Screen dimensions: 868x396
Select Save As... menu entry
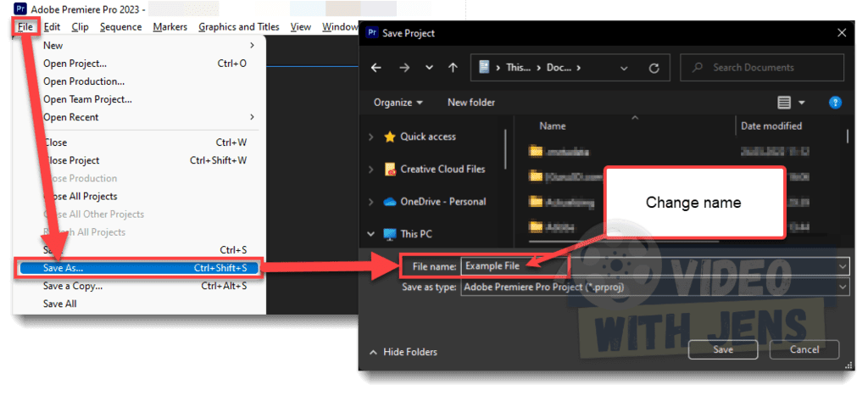(140, 268)
